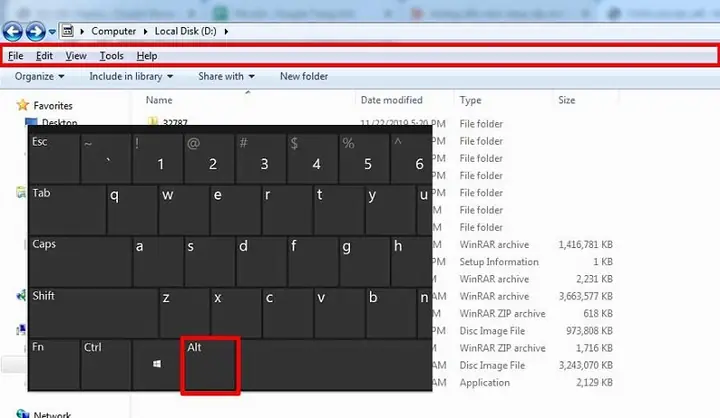Tap the Ctrl key on on-screen keyboard

(x=106, y=365)
